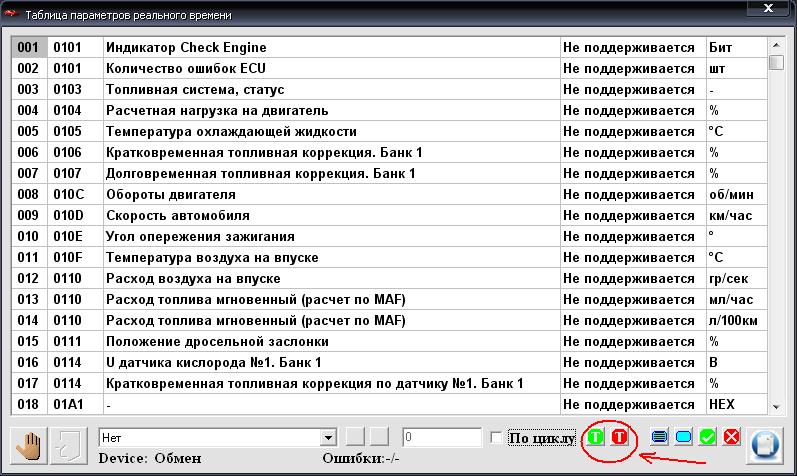Viewport: 797px width, 476px height.
Task: Click the numeric input field showing 0
Action: tap(442, 437)
